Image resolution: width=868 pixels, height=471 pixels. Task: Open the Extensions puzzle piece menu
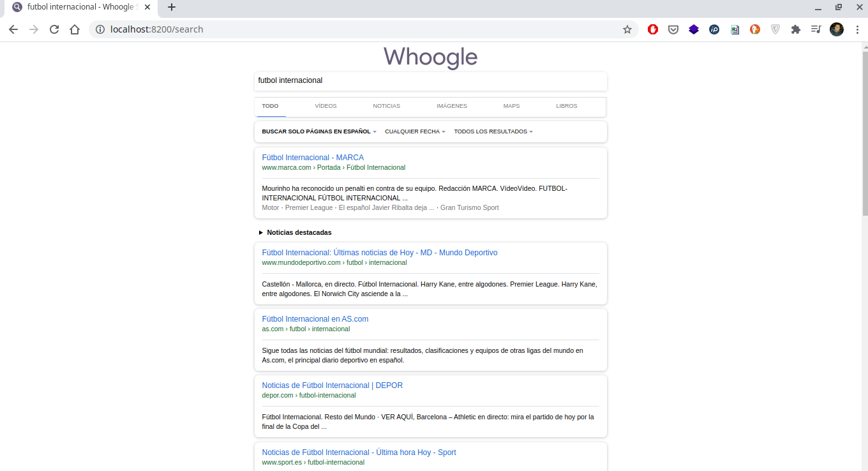click(x=795, y=29)
